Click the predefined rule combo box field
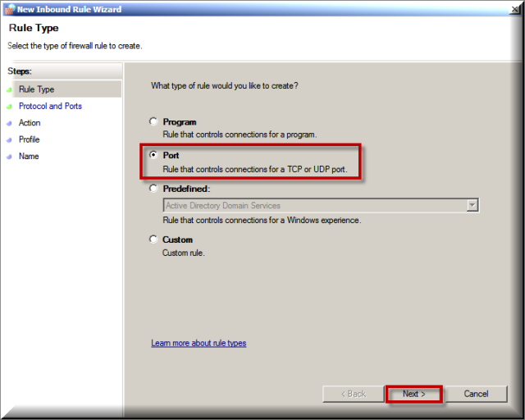Screen dimensions: 525x420 click(x=321, y=205)
